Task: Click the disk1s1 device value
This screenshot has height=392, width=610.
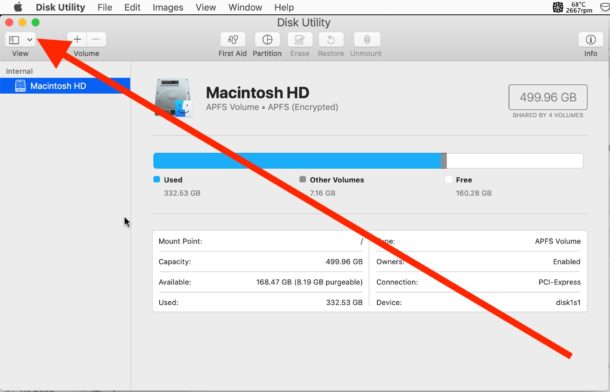Action: tap(568, 302)
